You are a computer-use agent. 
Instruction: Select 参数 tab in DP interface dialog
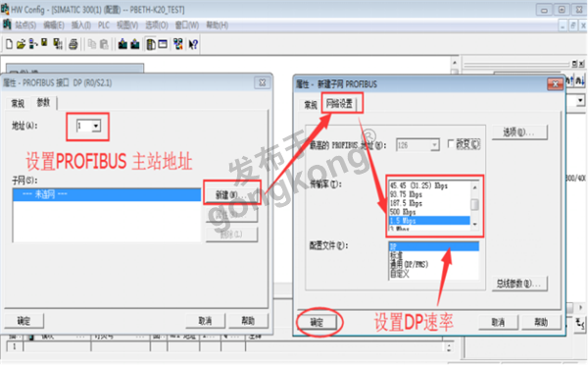[x=43, y=102]
